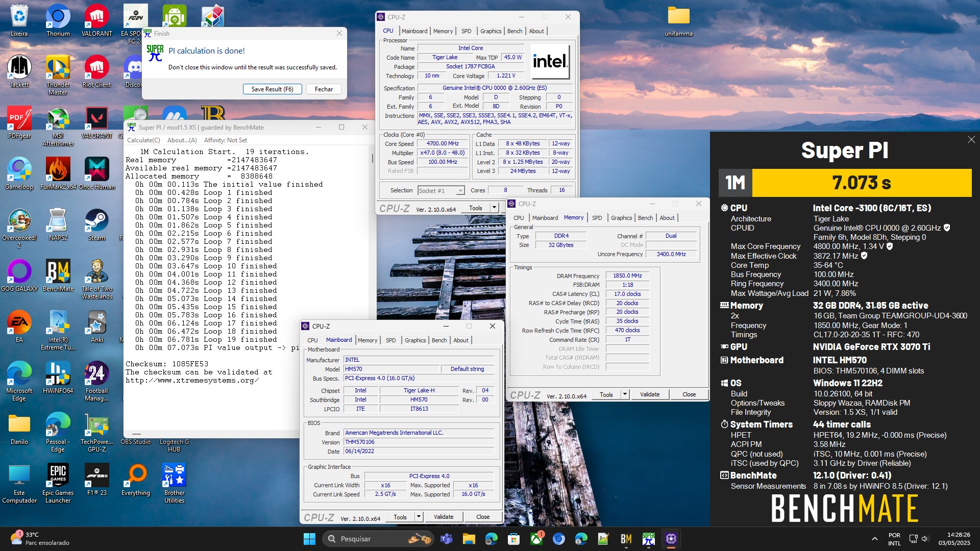This screenshot has width=980, height=551.
Task: Launch the Steam desktop icon
Action: point(96,224)
